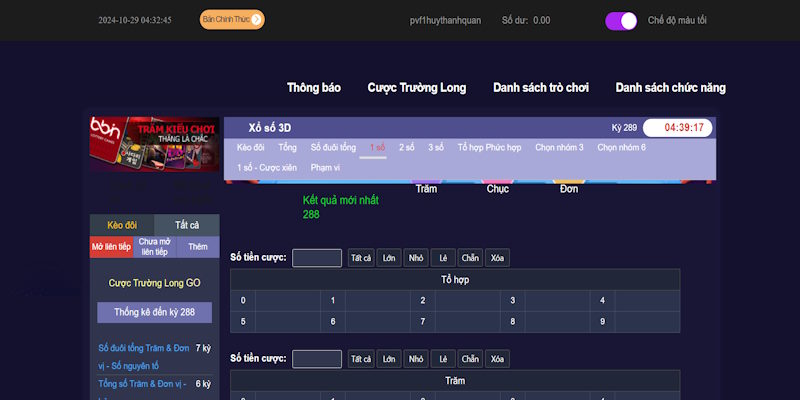Open Số đuôi tổng Trăm & Đơn vị link
This screenshot has height=400, width=800.
pos(143,355)
